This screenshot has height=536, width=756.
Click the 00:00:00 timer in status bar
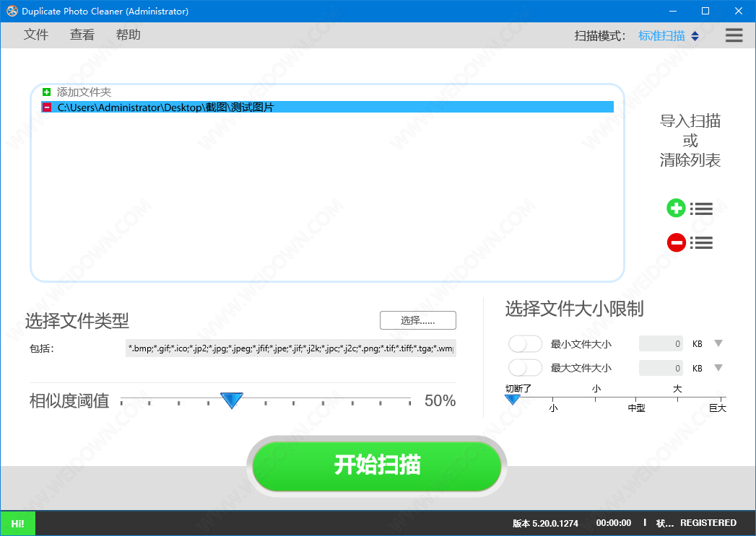pos(613,523)
